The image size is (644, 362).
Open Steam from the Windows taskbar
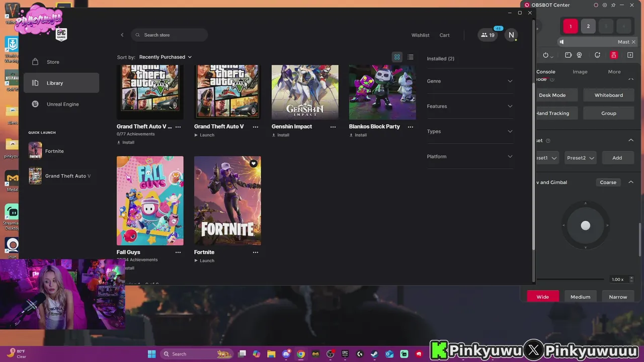click(374, 354)
